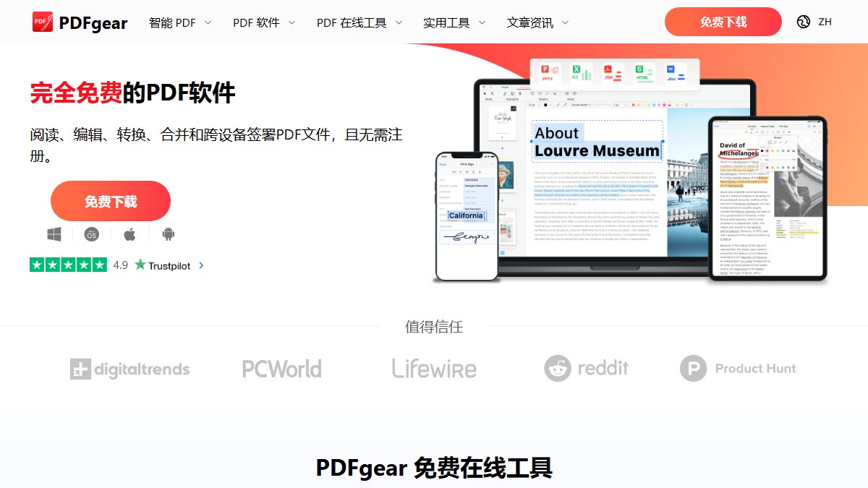
Task: Expand the 智能 PDF menu
Action: 180,22
